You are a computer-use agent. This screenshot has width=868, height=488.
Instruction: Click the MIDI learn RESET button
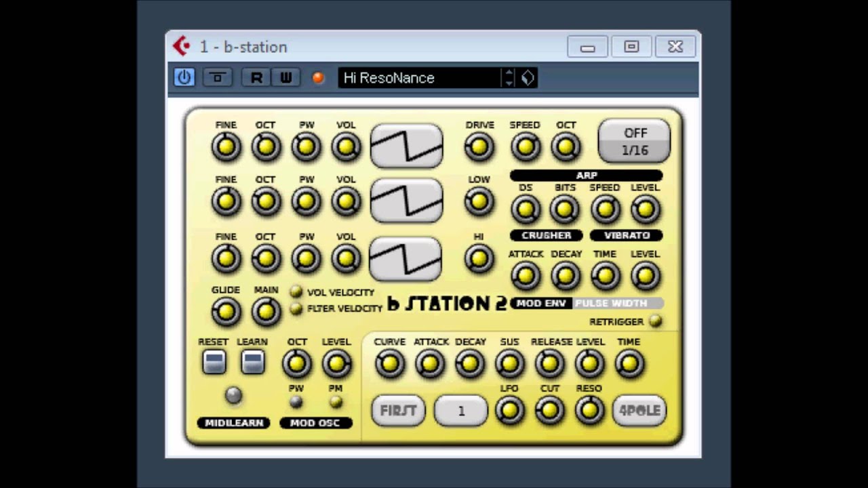point(214,363)
